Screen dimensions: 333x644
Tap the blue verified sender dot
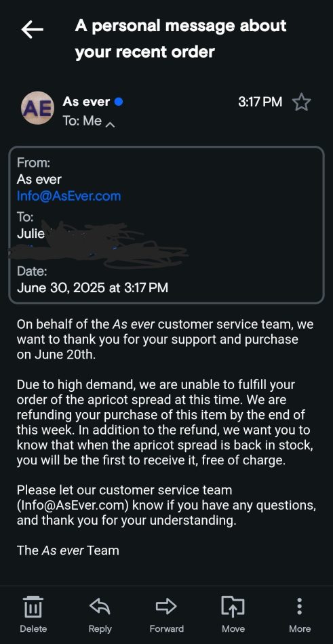click(x=119, y=102)
